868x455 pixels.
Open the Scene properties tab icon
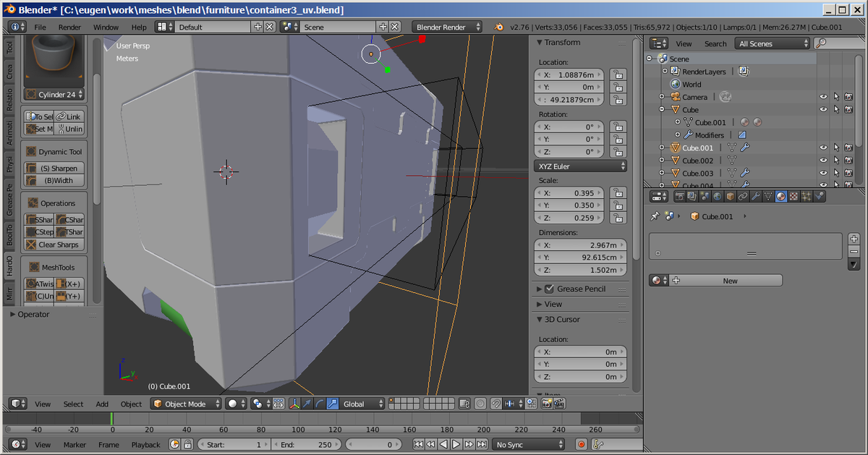point(705,197)
